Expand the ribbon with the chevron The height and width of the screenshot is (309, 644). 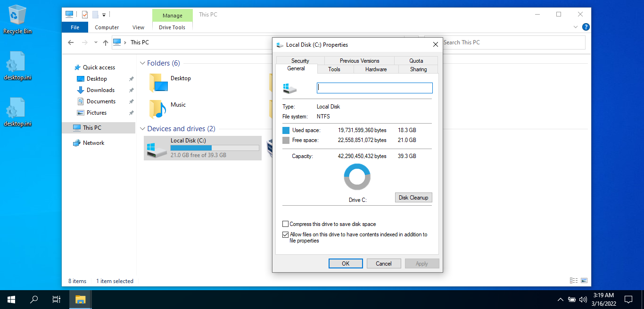coord(576,27)
